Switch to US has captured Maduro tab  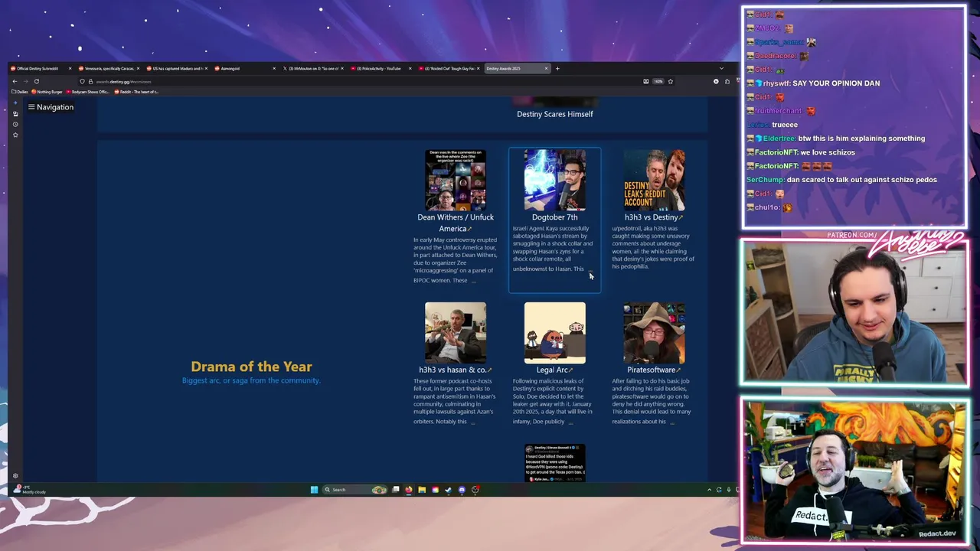point(177,69)
